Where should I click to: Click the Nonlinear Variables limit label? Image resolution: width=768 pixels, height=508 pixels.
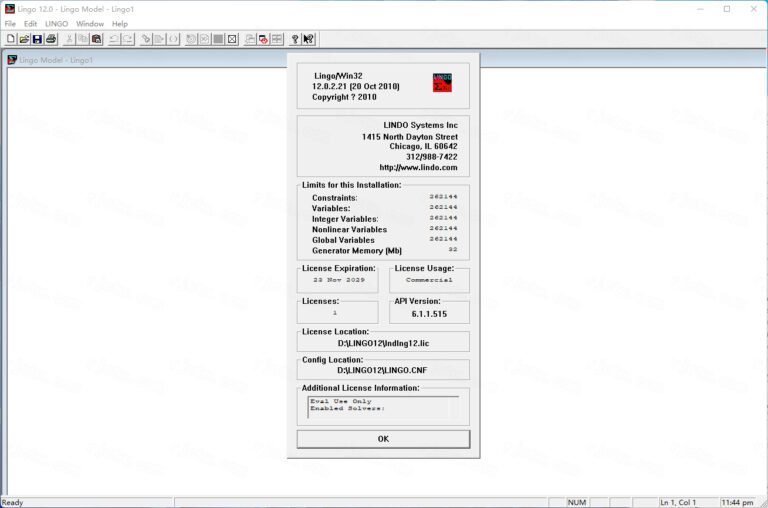point(349,229)
